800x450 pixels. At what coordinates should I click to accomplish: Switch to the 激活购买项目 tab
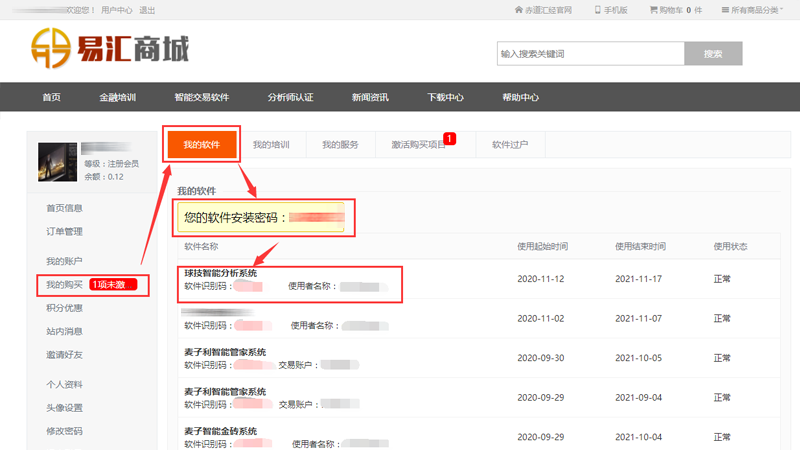pyautogui.click(x=419, y=144)
